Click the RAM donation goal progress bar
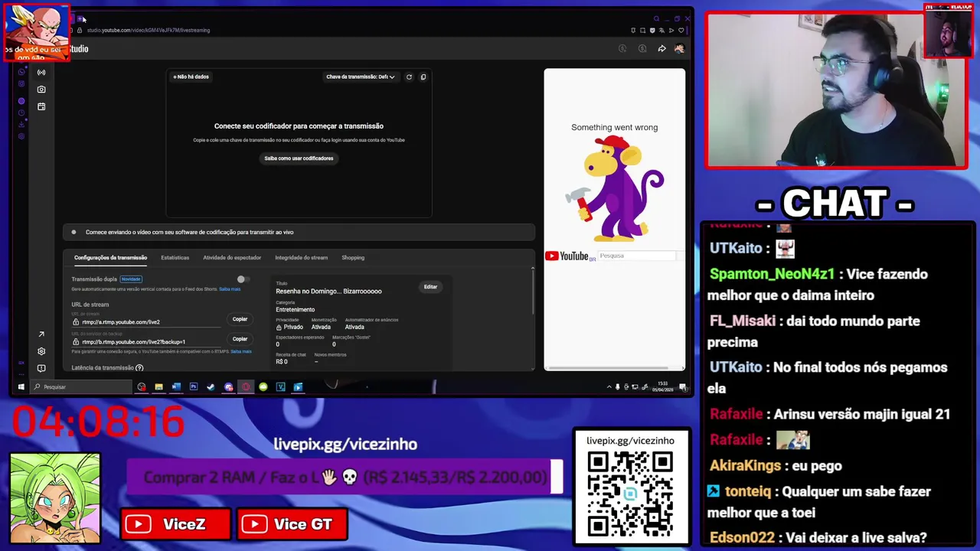 pyautogui.click(x=345, y=478)
